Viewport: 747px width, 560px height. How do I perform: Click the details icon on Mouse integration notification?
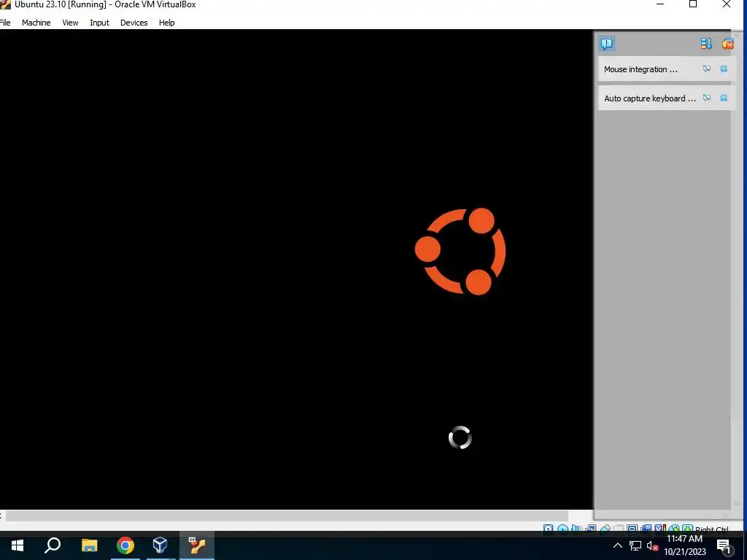point(706,69)
